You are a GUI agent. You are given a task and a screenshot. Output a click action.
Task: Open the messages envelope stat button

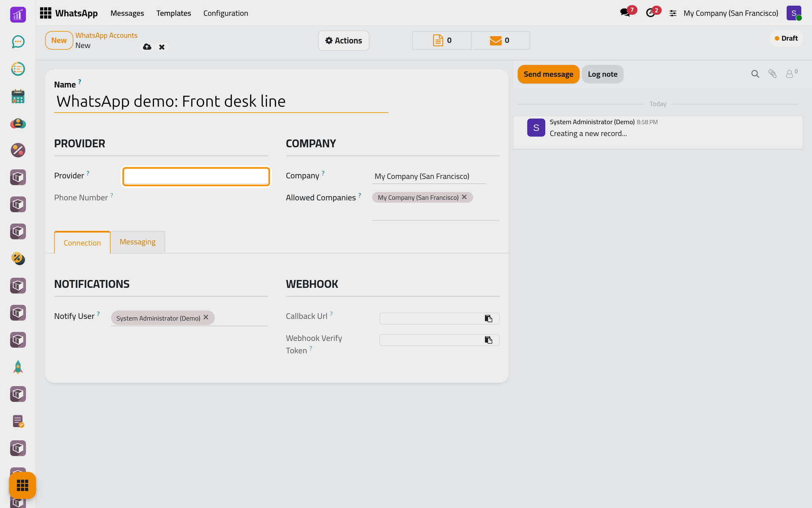[500, 40]
